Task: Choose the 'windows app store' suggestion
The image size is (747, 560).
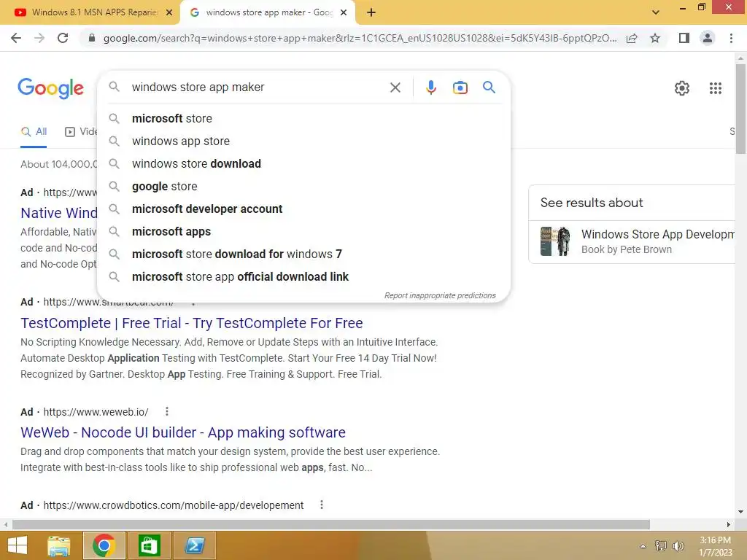Action: pos(303,141)
